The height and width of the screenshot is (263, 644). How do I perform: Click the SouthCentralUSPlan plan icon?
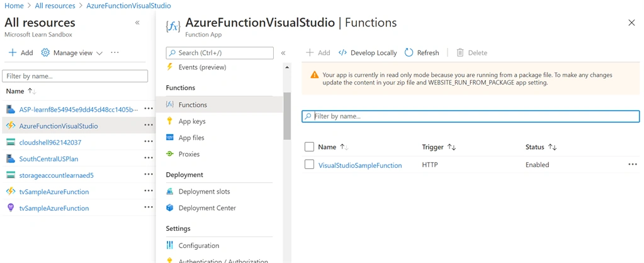pos(11,159)
